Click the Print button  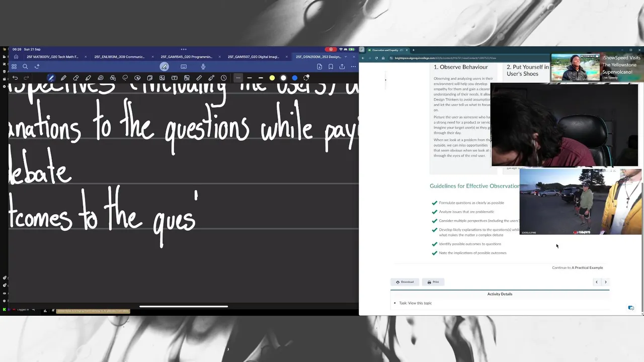point(433,282)
